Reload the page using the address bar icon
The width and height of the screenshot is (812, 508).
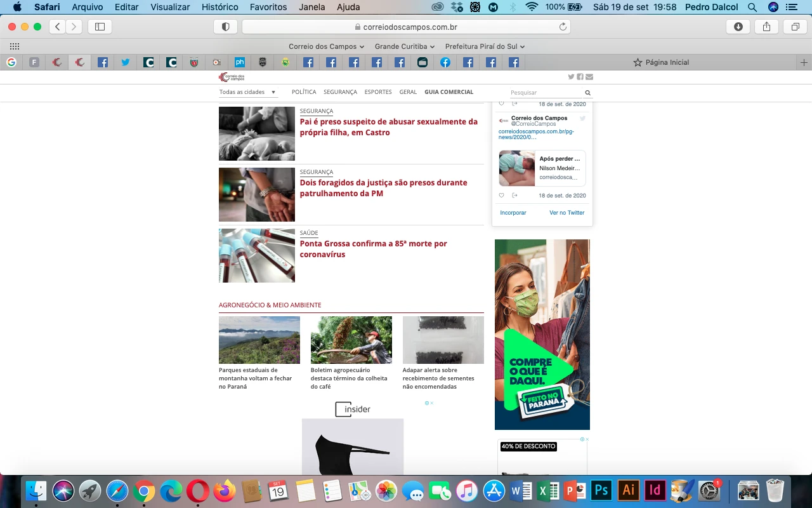pos(562,27)
